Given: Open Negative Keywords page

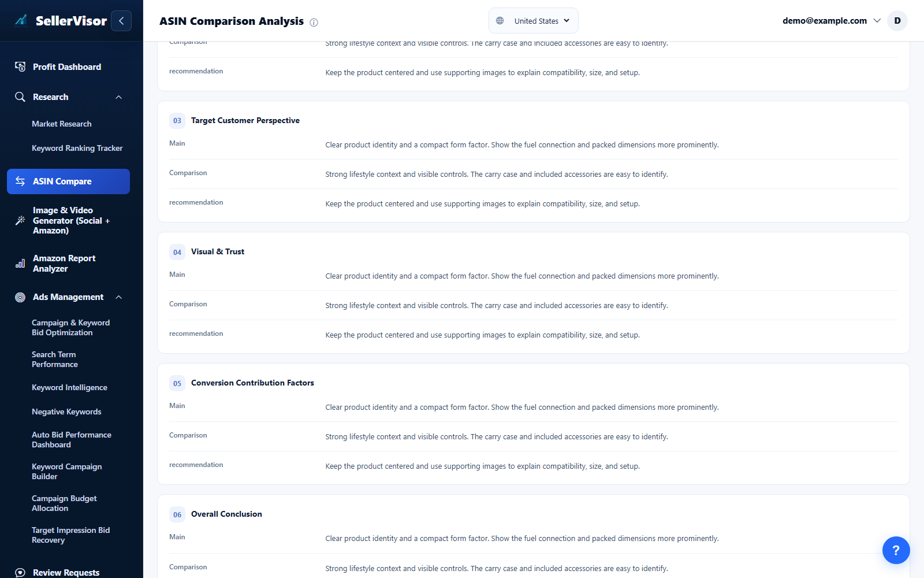Looking at the screenshot, I should (x=66, y=412).
